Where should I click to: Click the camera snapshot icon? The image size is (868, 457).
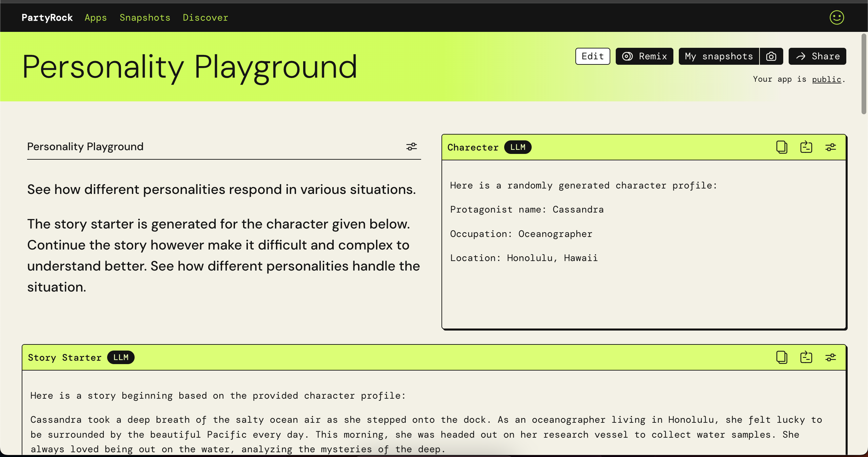pos(771,56)
